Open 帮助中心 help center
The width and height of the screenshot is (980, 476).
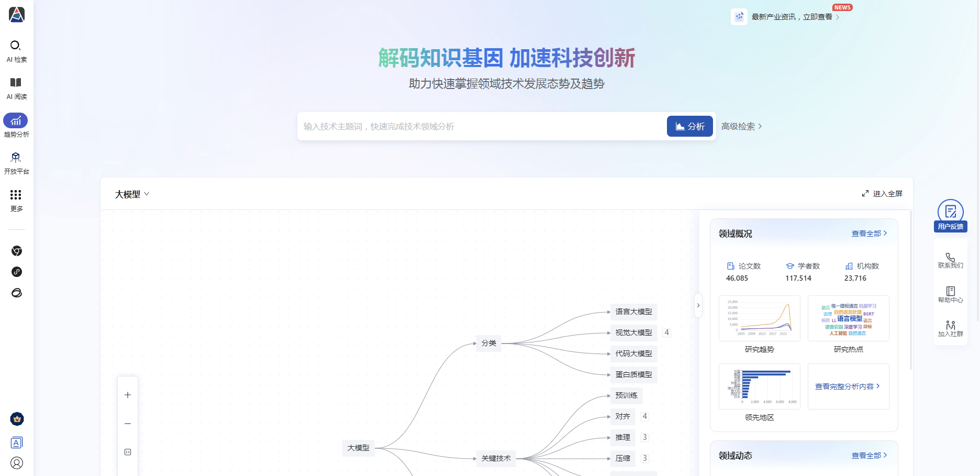point(950,294)
